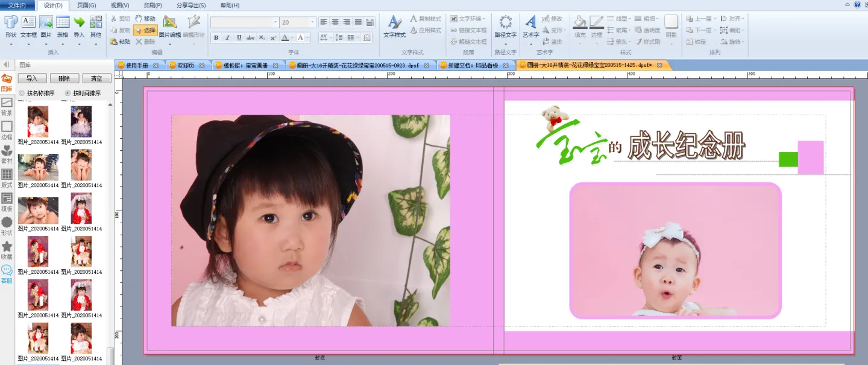Toggle bold text formatting
Image resolution: width=868 pixels, height=365 pixels.
216,37
